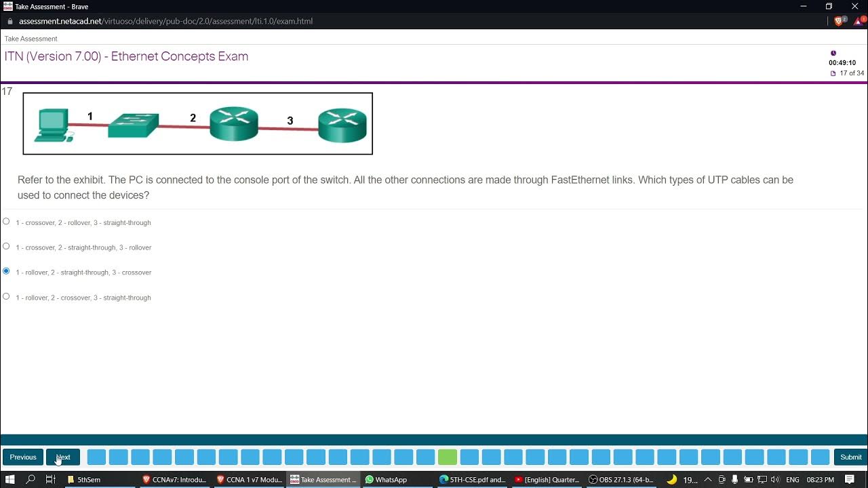The width and height of the screenshot is (868, 488).
Task: Open Windows taskbar search
Action: pos(31,480)
